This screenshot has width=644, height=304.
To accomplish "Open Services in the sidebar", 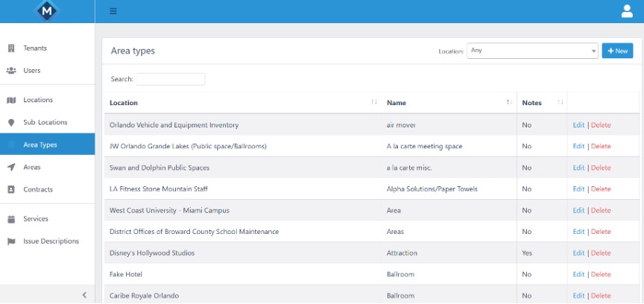I will pos(36,219).
